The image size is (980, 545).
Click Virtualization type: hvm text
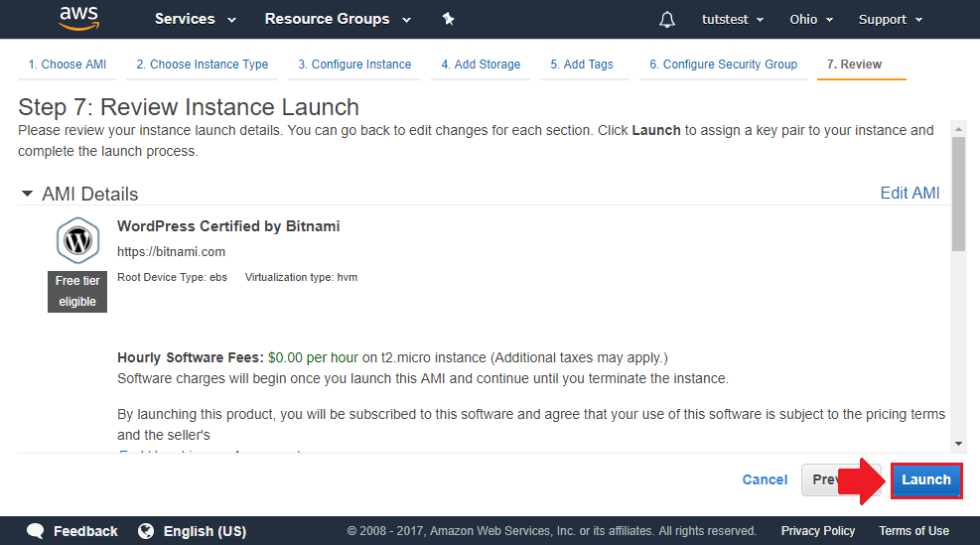click(301, 278)
